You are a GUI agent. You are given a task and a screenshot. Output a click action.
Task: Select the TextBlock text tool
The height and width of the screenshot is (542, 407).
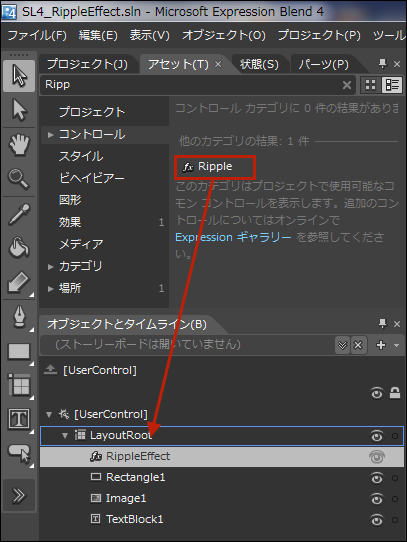click(x=19, y=419)
